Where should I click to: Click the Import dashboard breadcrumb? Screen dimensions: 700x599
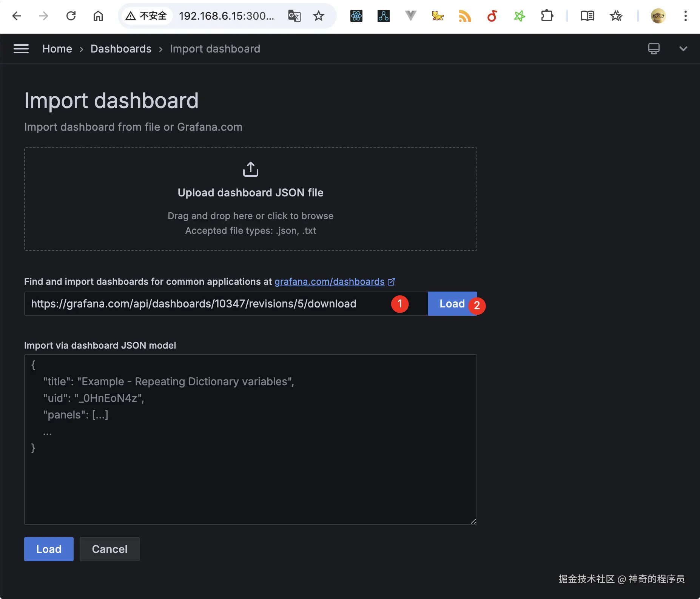[215, 49]
